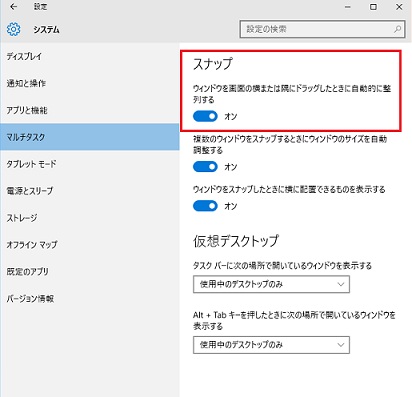Open 通知と操作 settings page
412x397 pixels.
[89, 83]
